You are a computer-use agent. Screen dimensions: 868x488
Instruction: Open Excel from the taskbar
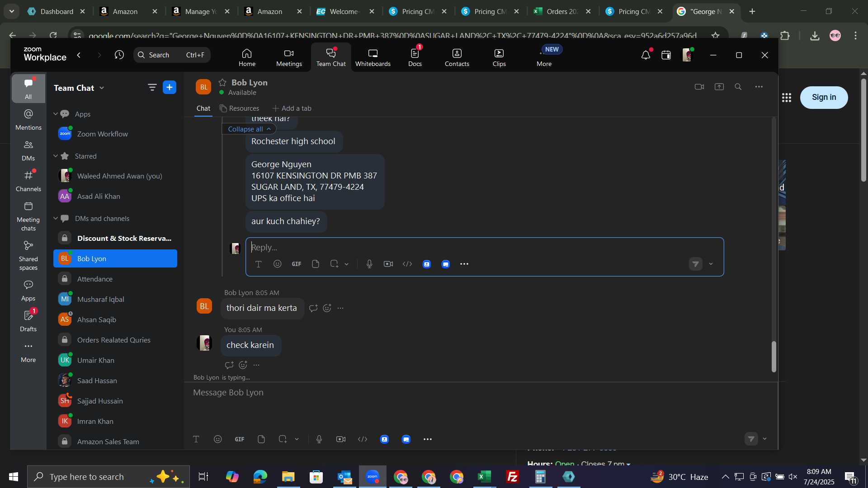pyautogui.click(x=485, y=477)
